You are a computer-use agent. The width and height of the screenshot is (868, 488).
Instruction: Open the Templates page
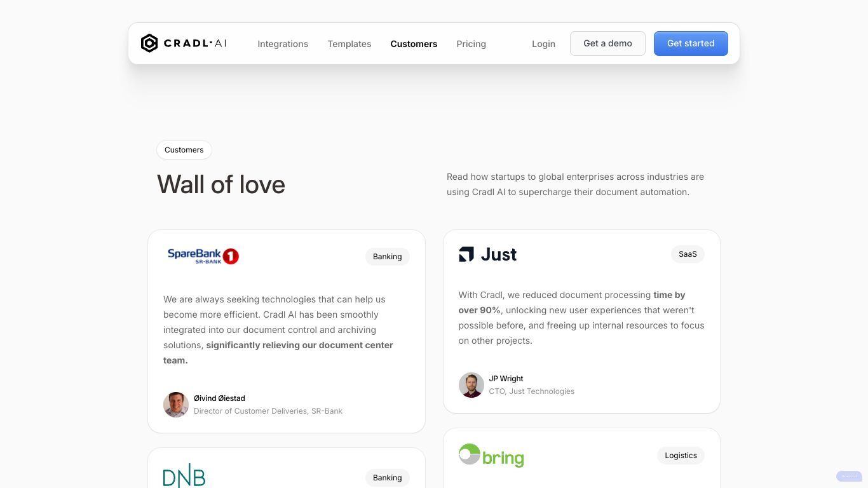pos(349,44)
